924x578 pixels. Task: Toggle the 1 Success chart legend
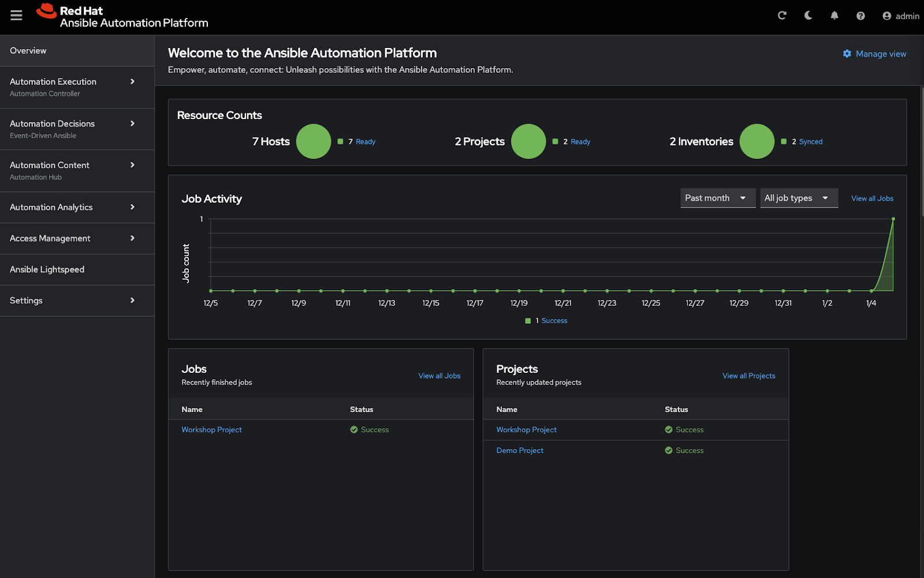point(546,321)
